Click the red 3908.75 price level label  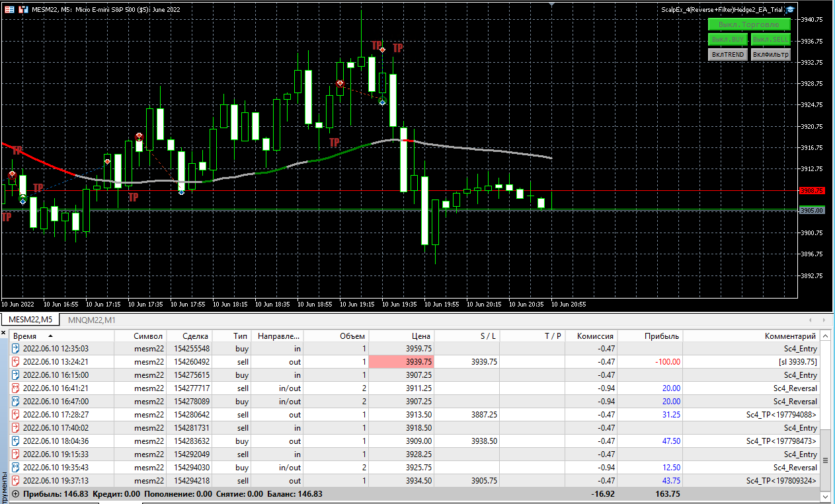click(x=811, y=190)
